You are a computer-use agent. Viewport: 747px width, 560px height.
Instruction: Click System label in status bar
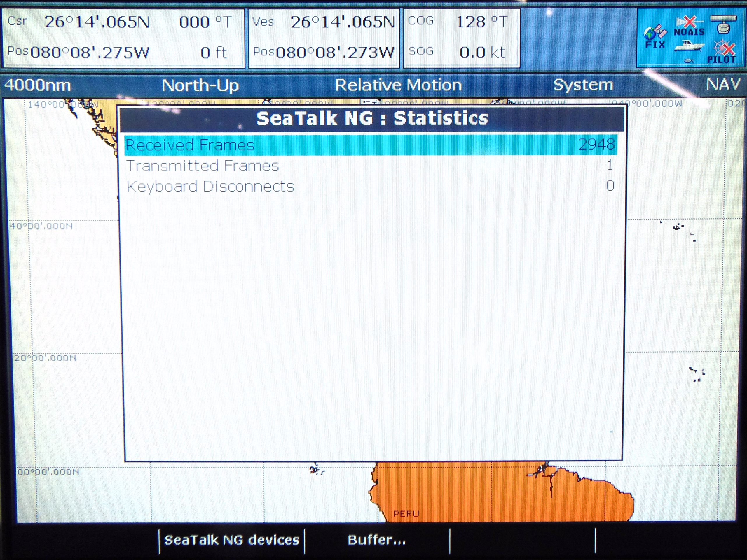click(x=583, y=85)
